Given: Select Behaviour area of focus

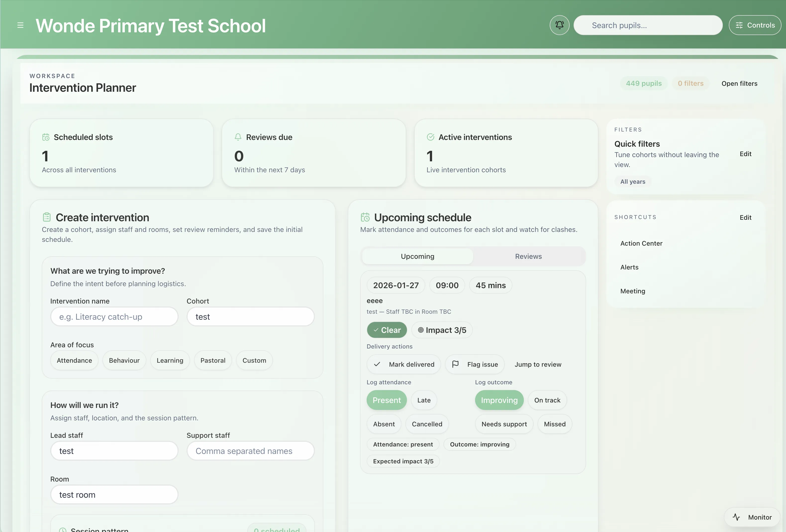Looking at the screenshot, I should coord(124,360).
